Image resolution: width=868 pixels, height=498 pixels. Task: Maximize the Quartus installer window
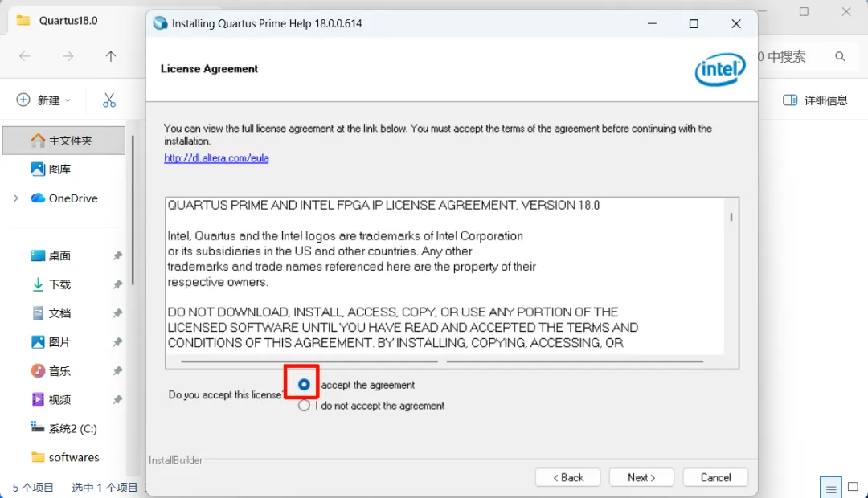pos(694,23)
